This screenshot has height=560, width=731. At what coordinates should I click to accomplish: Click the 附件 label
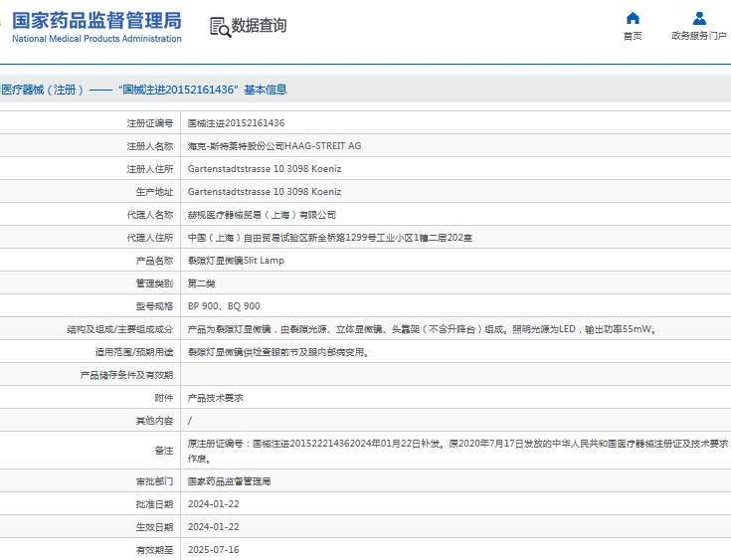[164, 398]
